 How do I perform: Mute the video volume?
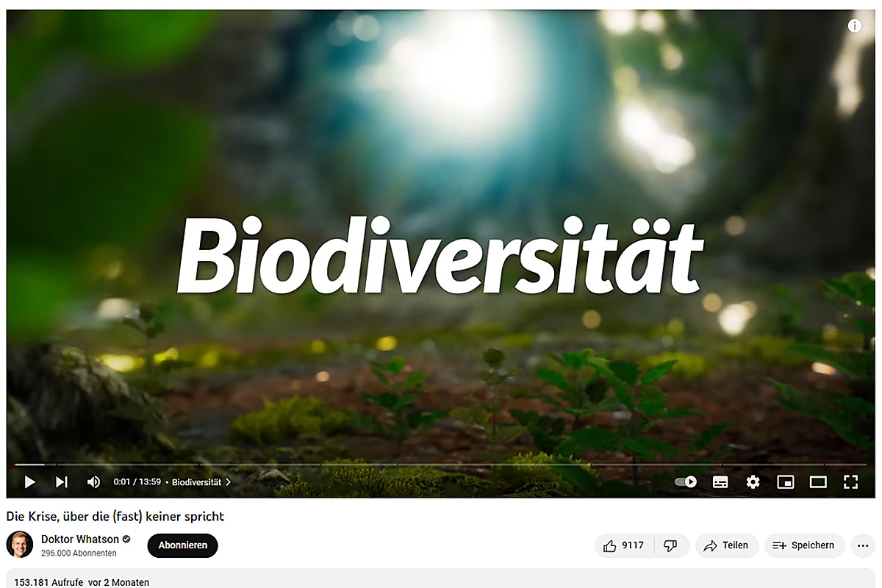pos(93,482)
